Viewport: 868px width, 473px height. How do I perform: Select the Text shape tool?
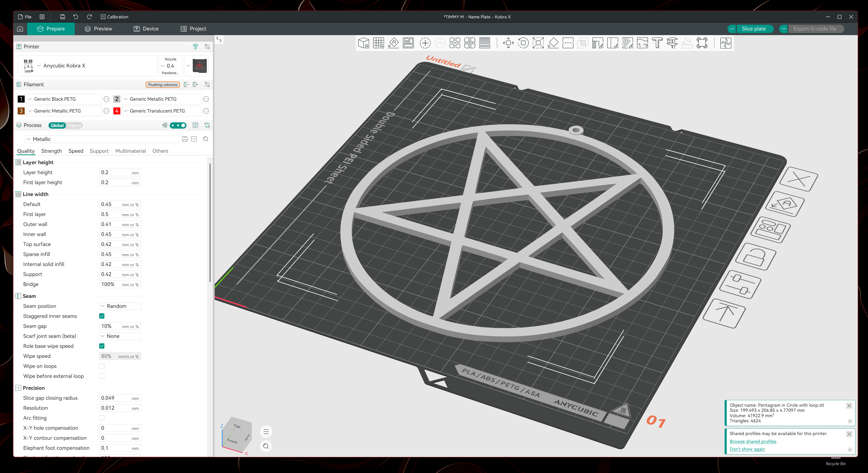(x=657, y=43)
